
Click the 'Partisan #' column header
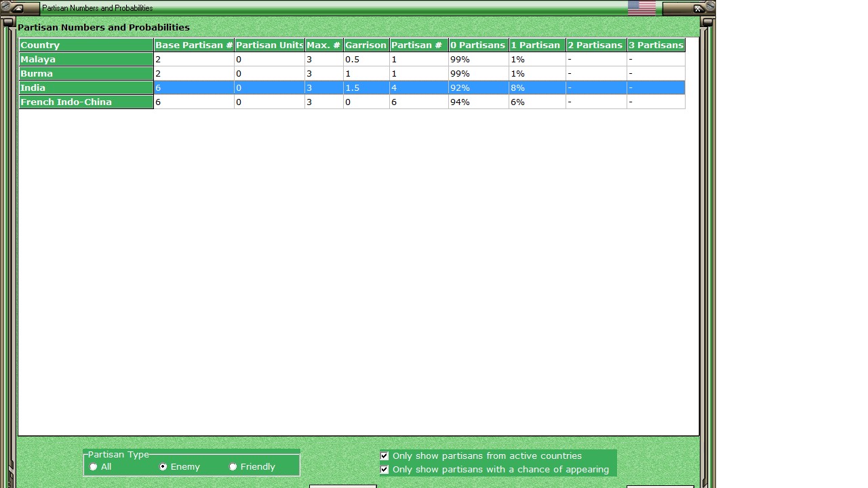[418, 45]
